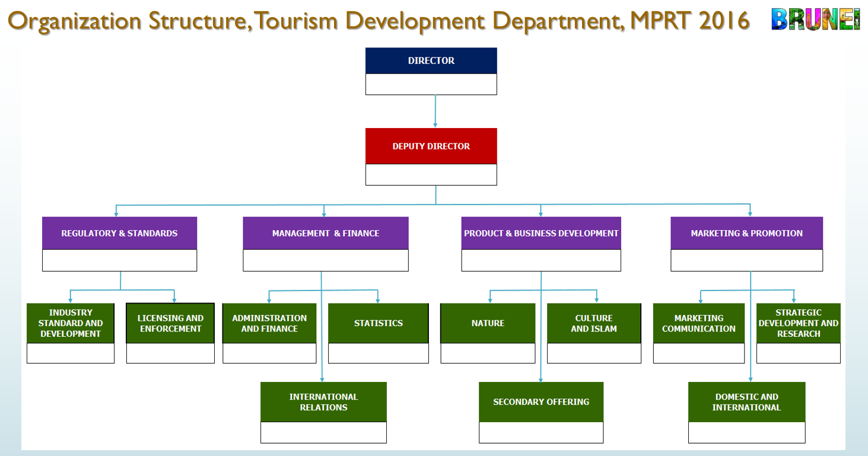Screen dimensions: 868x456
Task: Click the REGULATORY & STANDARDS box
Action: [119, 233]
